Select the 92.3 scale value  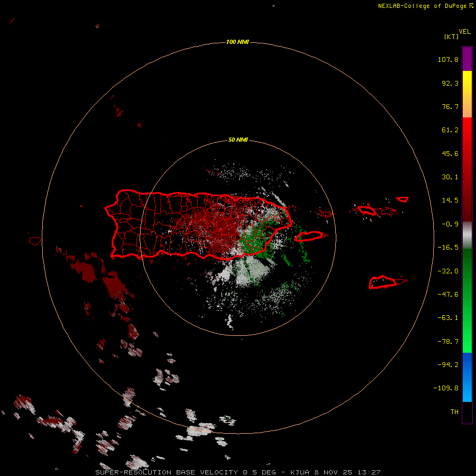[450, 83]
